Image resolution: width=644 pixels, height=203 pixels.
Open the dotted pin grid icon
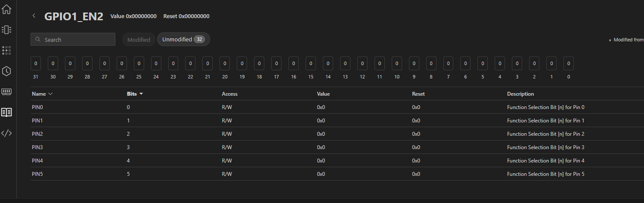click(6, 50)
